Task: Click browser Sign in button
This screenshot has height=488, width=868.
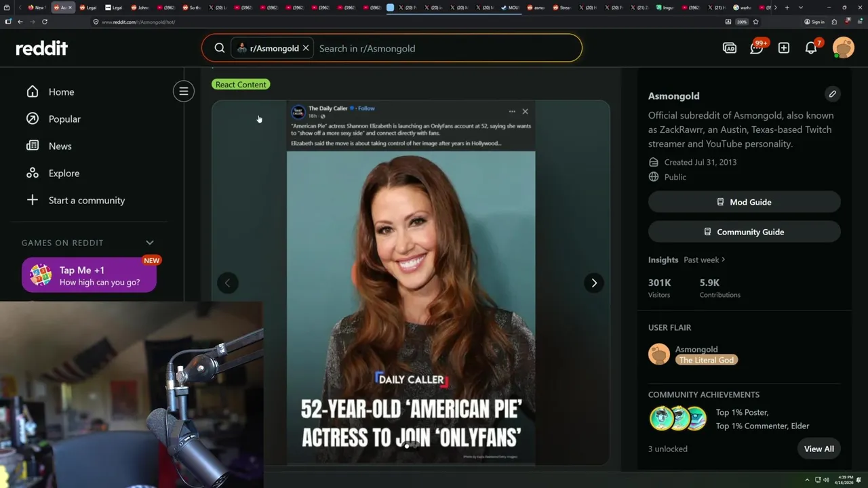Action: tap(814, 22)
